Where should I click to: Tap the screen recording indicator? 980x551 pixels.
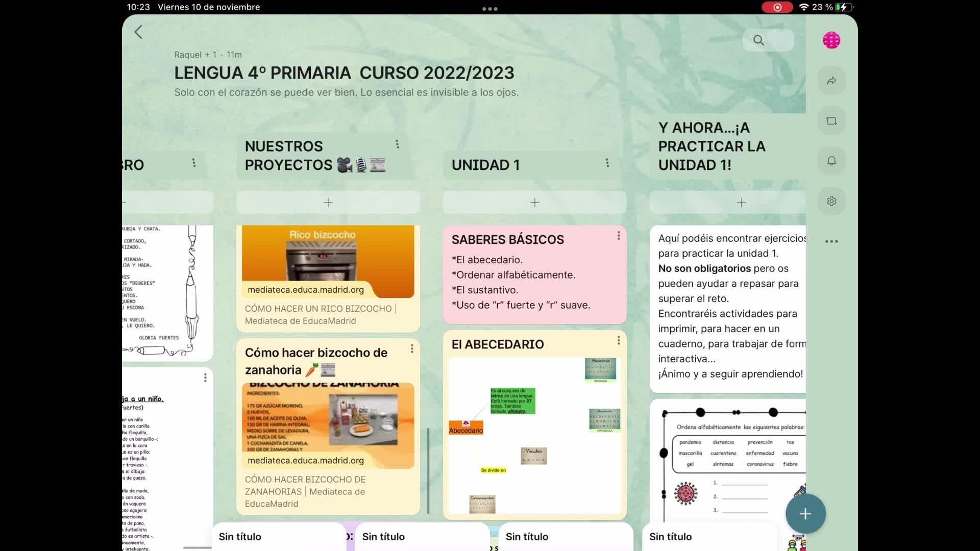click(x=777, y=7)
